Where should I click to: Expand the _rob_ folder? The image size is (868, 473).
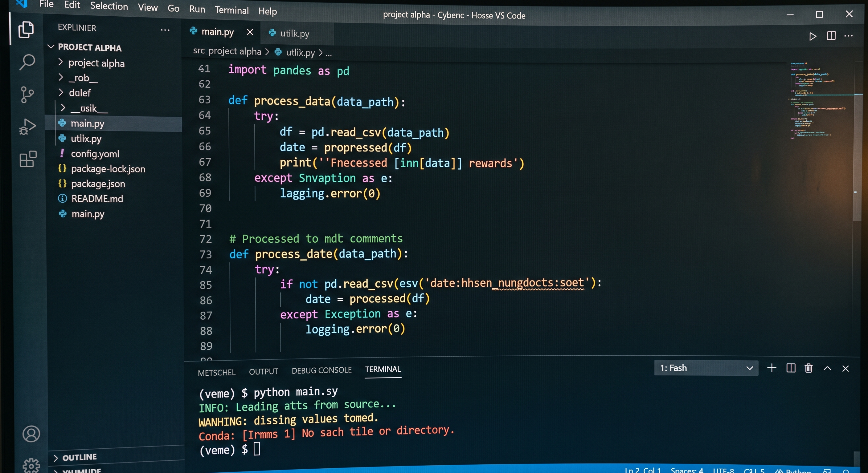(83, 78)
